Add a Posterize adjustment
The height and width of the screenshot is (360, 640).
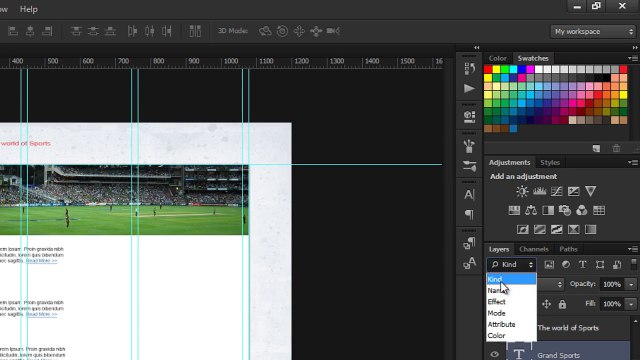click(540, 229)
